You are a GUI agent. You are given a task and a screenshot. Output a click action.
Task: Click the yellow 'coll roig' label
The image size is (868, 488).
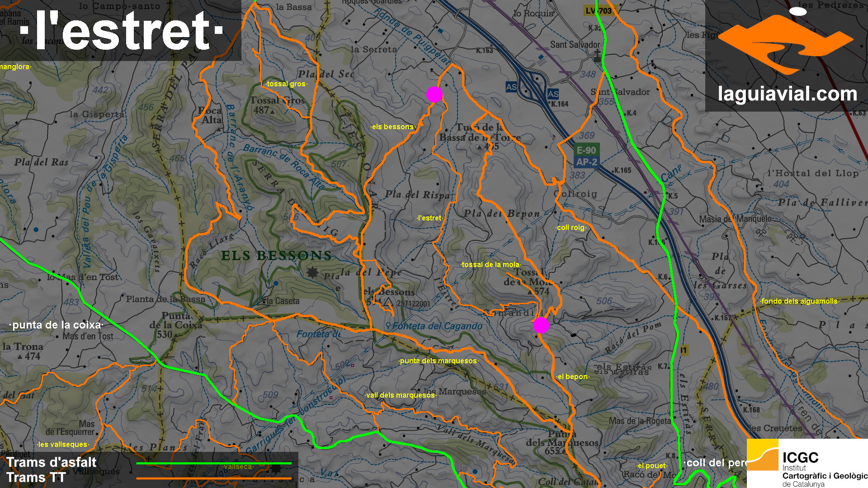(x=571, y=227)
